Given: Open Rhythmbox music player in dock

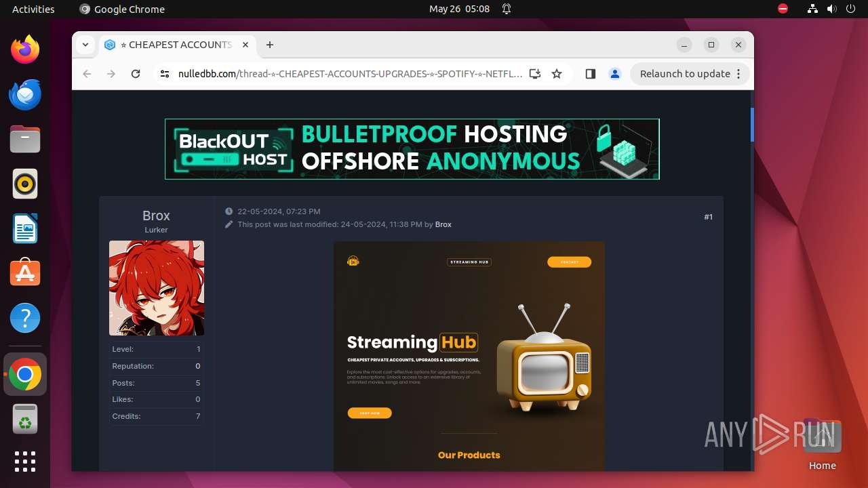Looking at the screenshot, I should click(25, 184).
